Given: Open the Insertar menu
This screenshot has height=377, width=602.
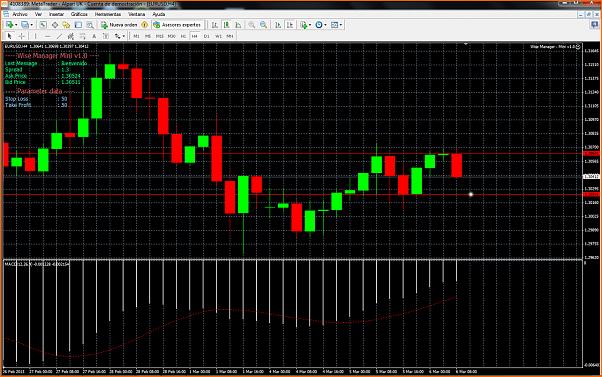Looking at the screenshot, I should [x=56, y=14].
